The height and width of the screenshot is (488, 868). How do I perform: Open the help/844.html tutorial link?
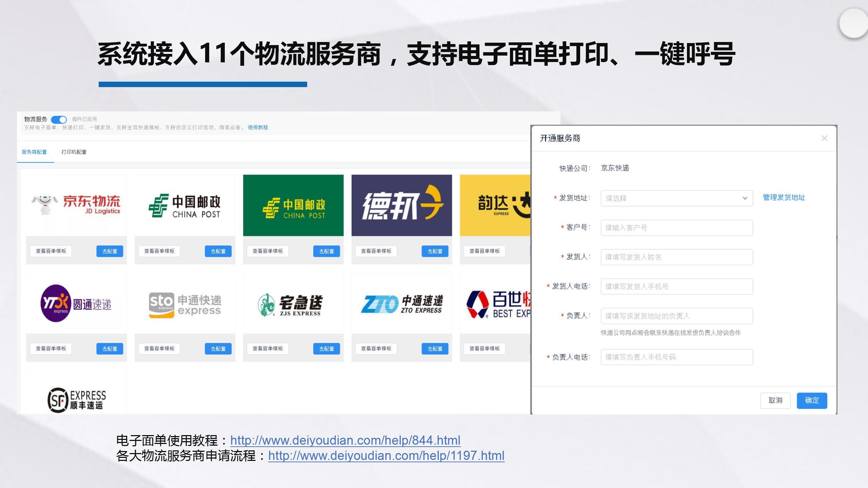point(345,440)
